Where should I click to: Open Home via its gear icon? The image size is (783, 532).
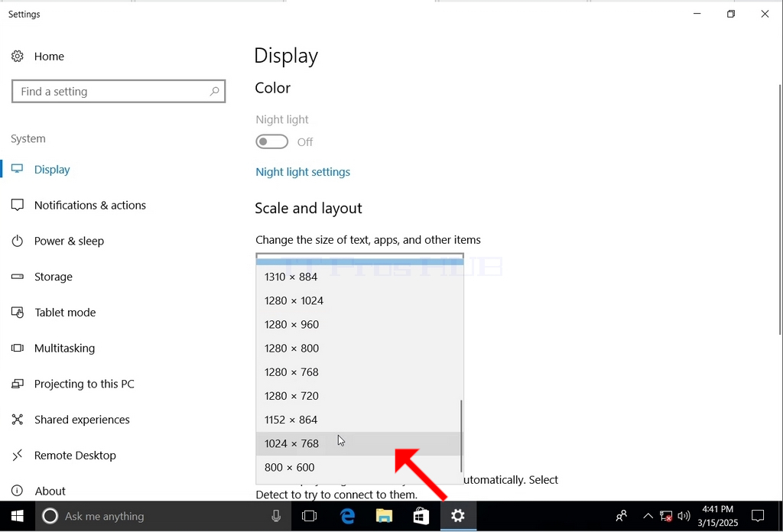[18, 57]
